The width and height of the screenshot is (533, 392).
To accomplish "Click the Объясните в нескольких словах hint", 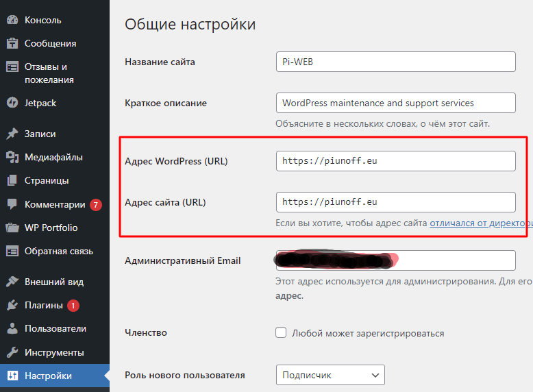I will (382, 124).
